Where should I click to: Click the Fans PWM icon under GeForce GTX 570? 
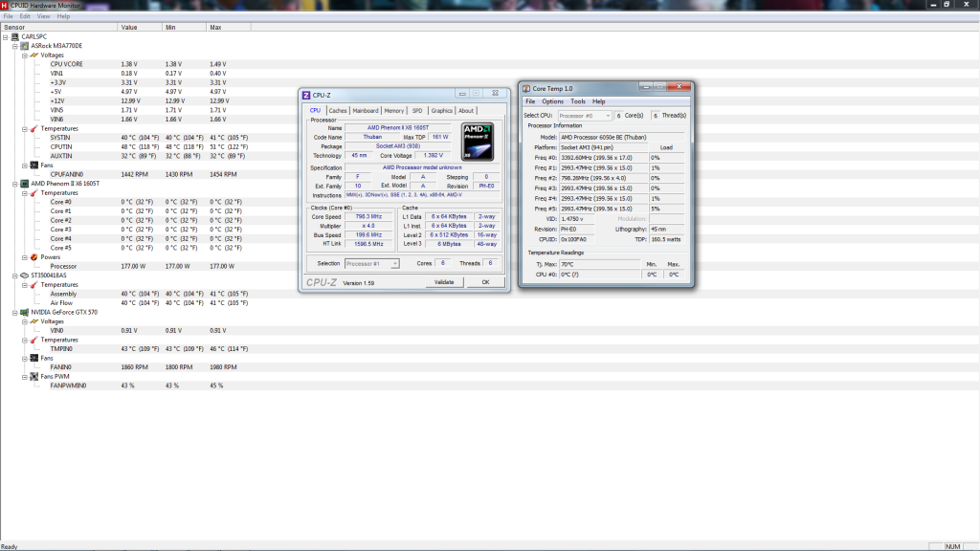point(34,377)
